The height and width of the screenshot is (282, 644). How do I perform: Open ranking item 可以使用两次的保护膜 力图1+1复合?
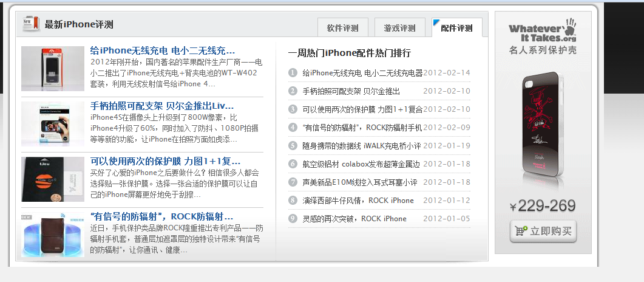(362, 109)
